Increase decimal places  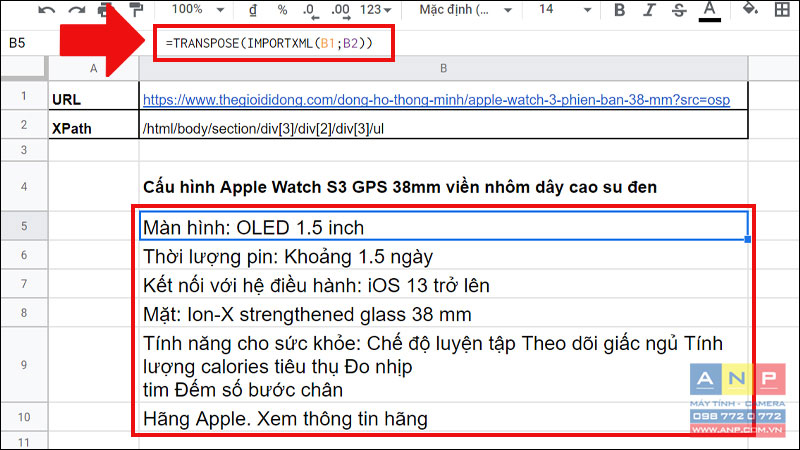[340, 10]
